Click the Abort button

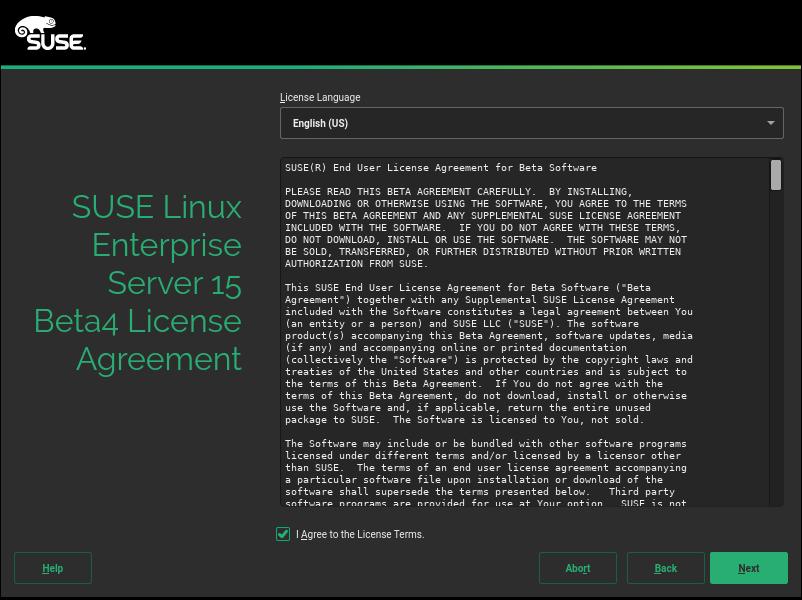point(577,568)
